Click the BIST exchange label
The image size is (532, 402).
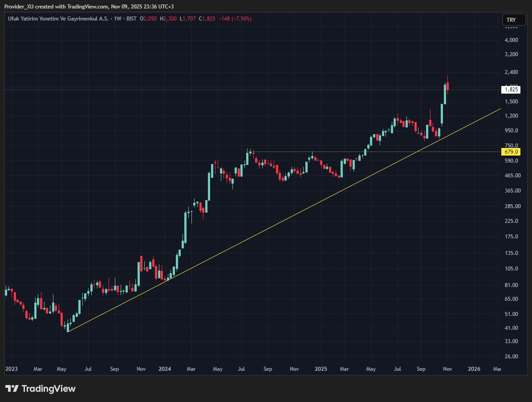point(131,19)
